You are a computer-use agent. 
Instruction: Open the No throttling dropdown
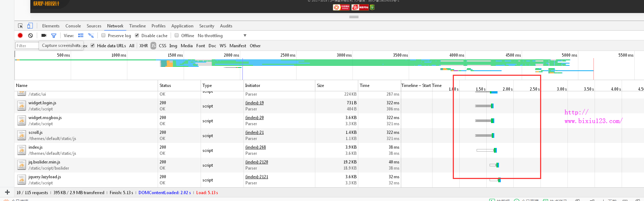click(x=222, y=36)
